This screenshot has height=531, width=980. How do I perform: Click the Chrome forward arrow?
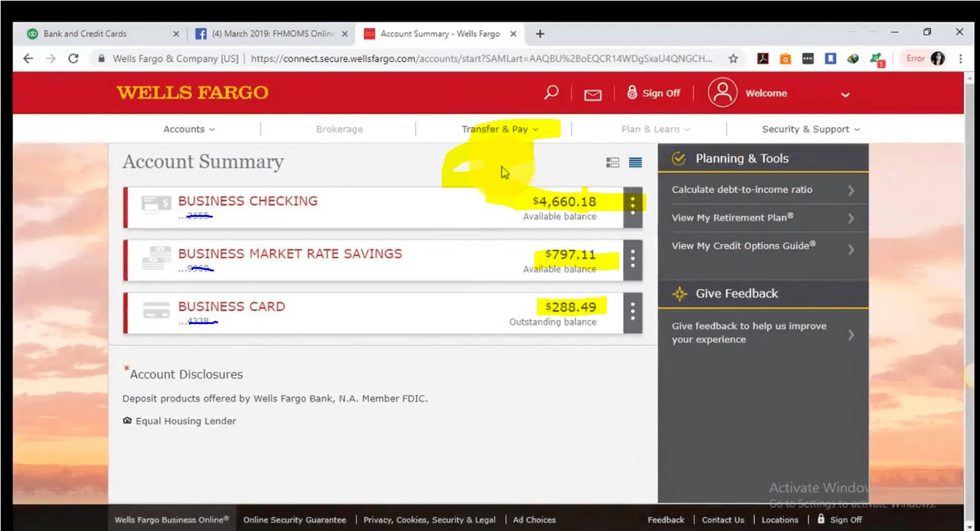tap(51, 58)
